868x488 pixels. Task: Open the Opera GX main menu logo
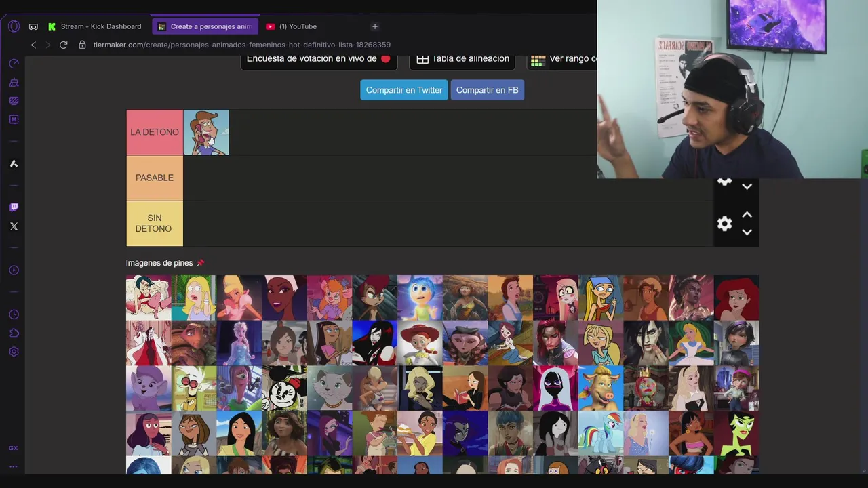tap(14, 26)
